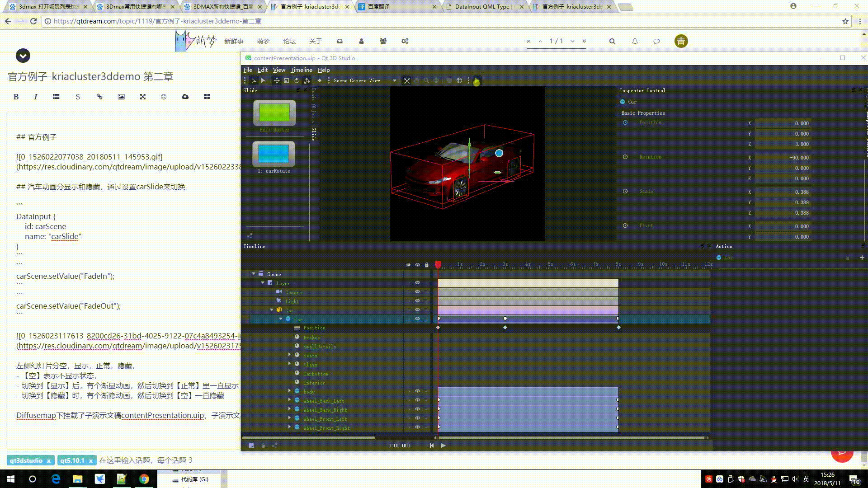Collapse the Scene tree node

254,274
